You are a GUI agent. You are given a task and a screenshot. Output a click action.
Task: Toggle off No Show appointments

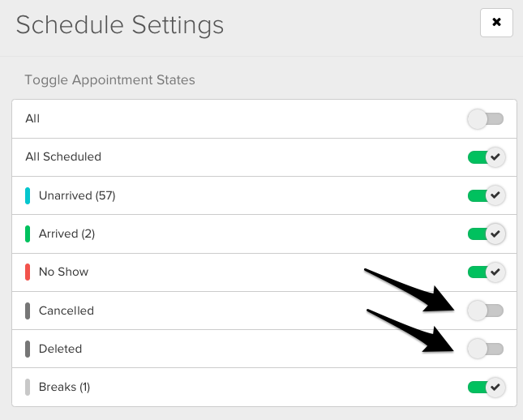click(x=486, y=272)
